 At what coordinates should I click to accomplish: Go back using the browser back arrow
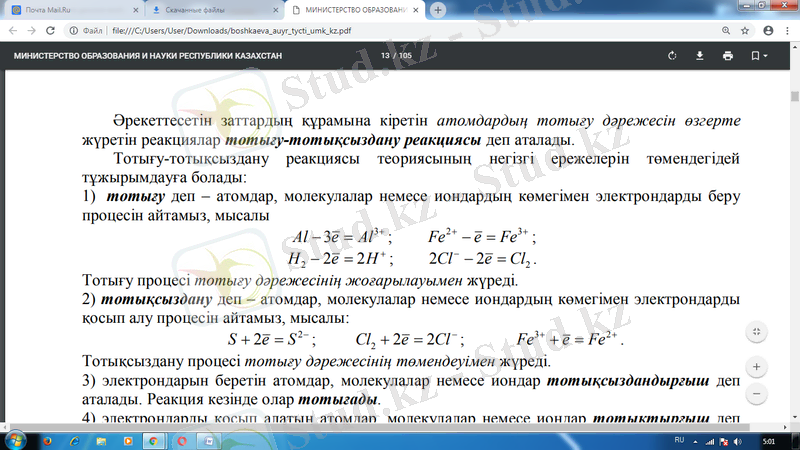click(x=13, y=31)
